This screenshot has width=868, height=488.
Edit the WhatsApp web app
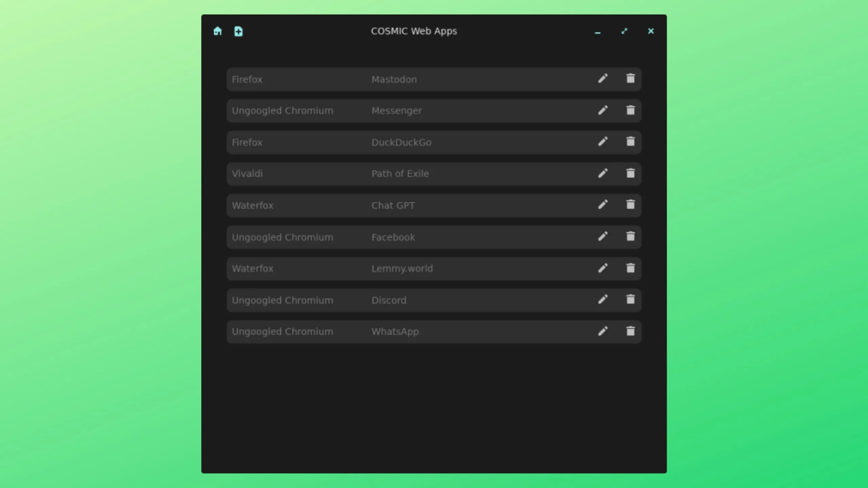coord(603,331)
